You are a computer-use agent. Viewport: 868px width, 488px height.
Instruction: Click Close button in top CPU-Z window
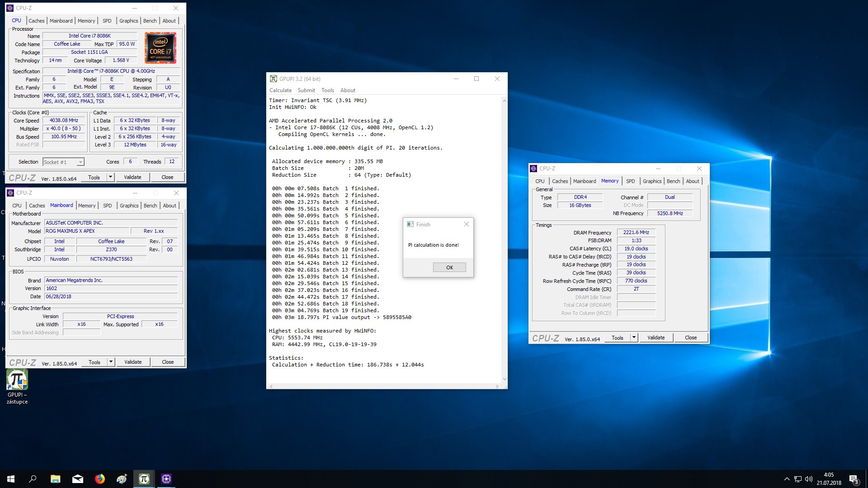[167, 177]
